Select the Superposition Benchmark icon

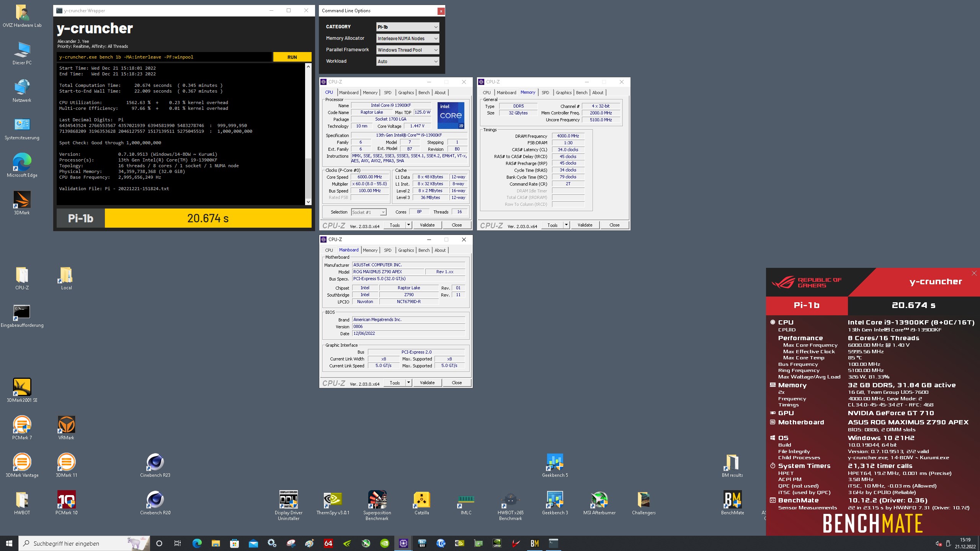377,505
